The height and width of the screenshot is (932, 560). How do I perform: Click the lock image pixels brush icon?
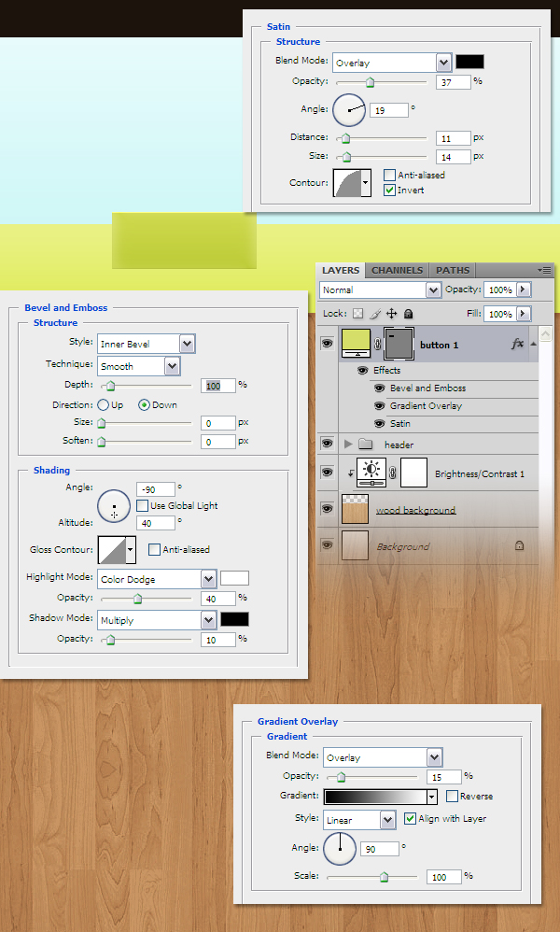point(374,313)
